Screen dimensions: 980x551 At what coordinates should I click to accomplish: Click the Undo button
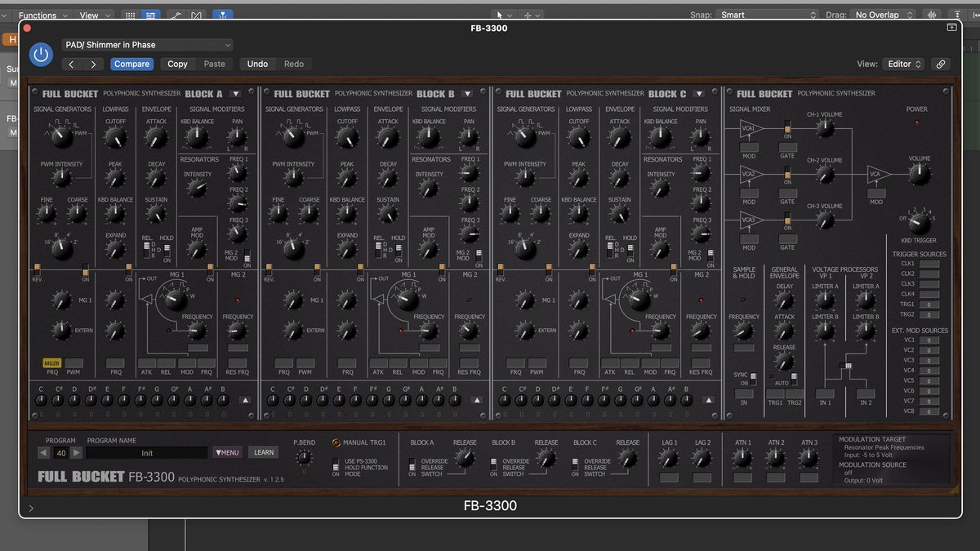(257, 64)
